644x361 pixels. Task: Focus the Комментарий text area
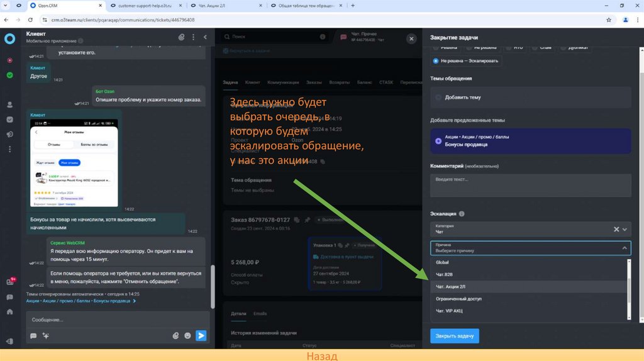531,186
